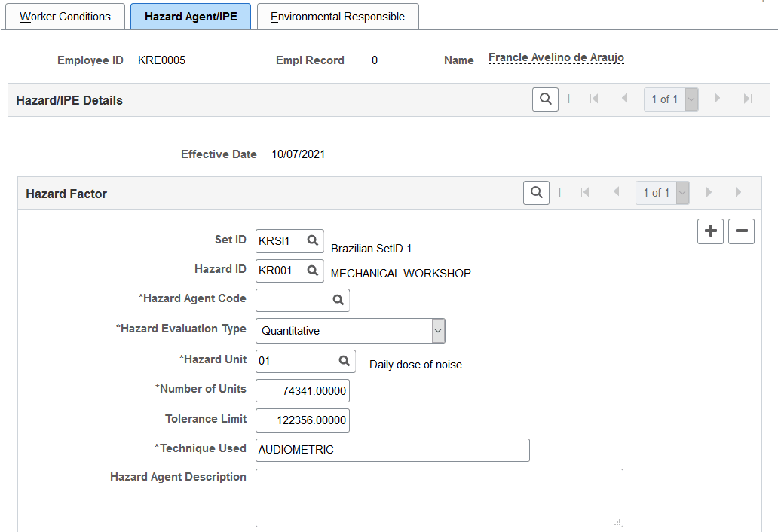Open the Hazard ID lookup magnifier
778x532 pixels.
312,269
